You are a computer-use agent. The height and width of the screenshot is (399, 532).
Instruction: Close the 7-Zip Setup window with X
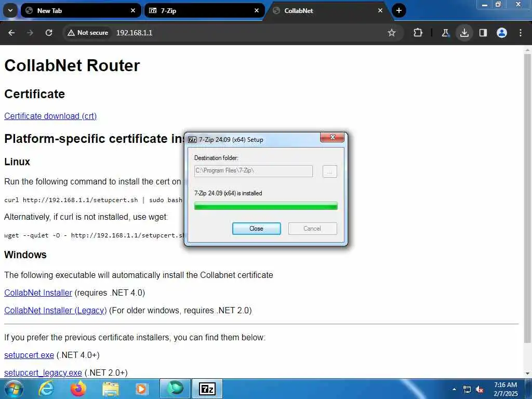tap(332, 137)
